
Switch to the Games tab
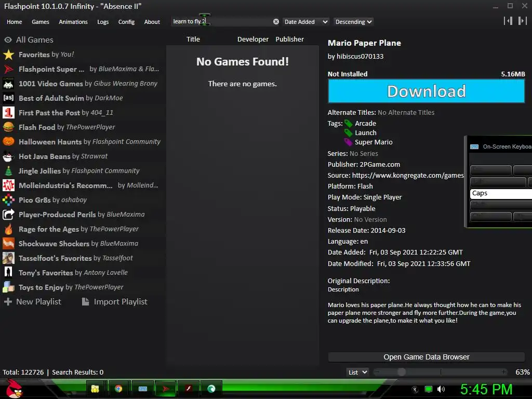coord(41,22)
